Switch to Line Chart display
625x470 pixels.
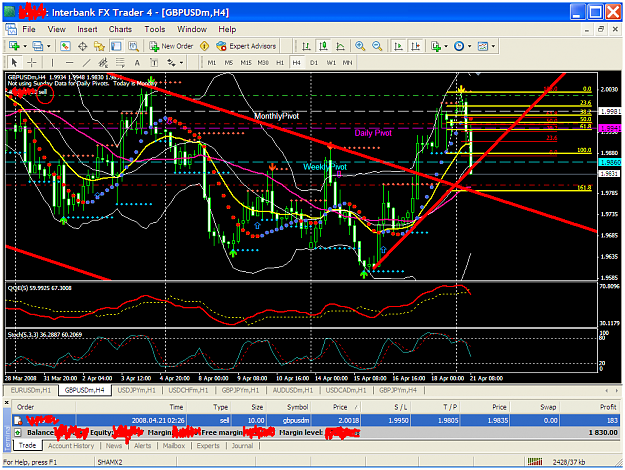(340, 46)
